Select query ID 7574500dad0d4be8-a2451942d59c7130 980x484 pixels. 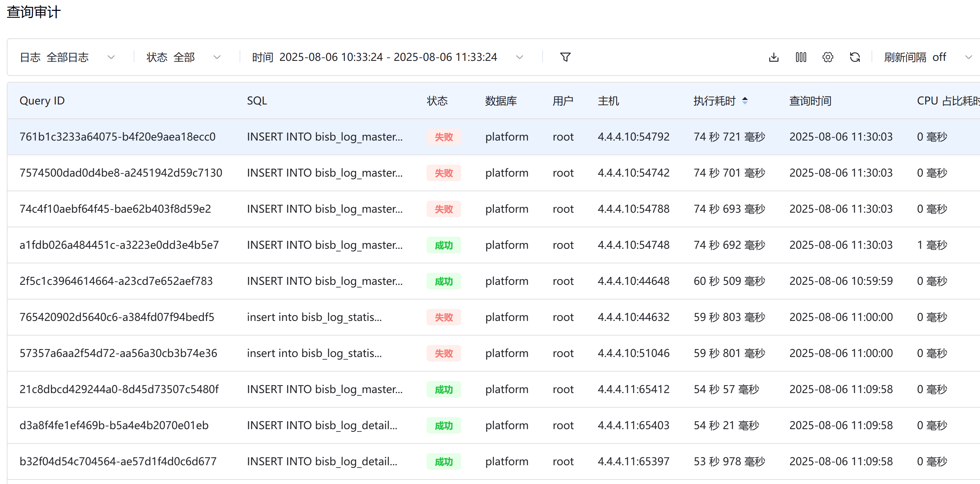(121, 173)
